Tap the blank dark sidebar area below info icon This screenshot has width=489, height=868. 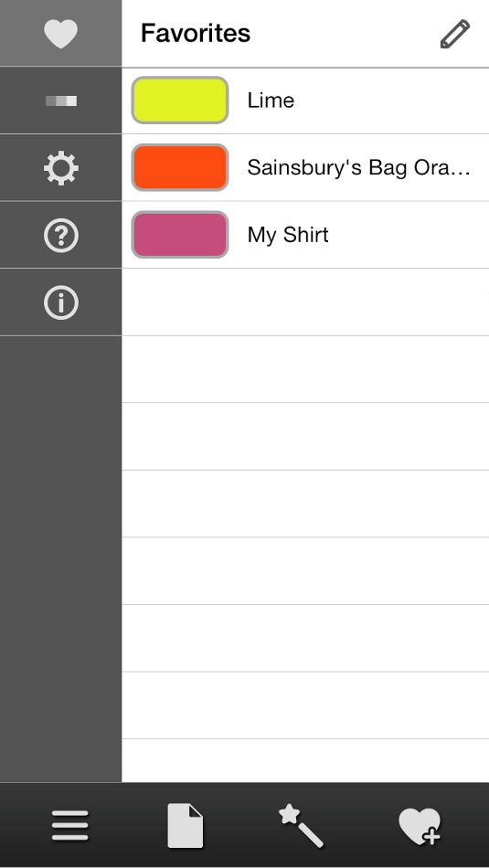click(x=61, y=559)
